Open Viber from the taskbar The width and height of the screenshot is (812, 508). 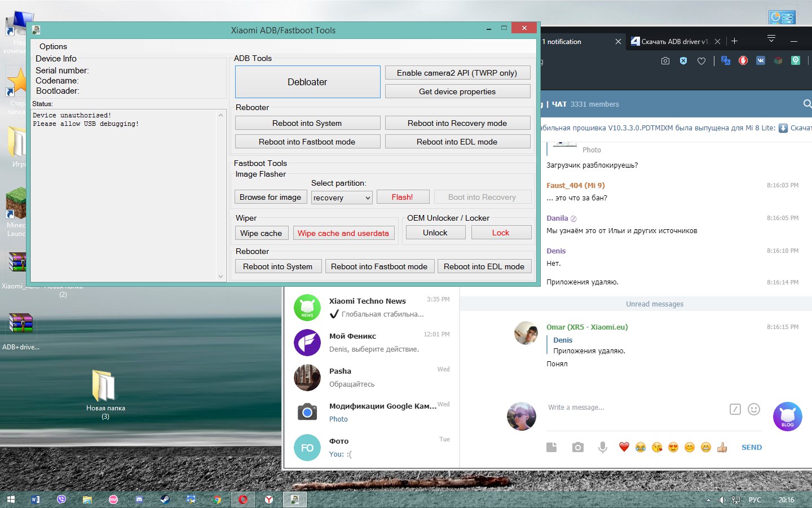[61, 500]
